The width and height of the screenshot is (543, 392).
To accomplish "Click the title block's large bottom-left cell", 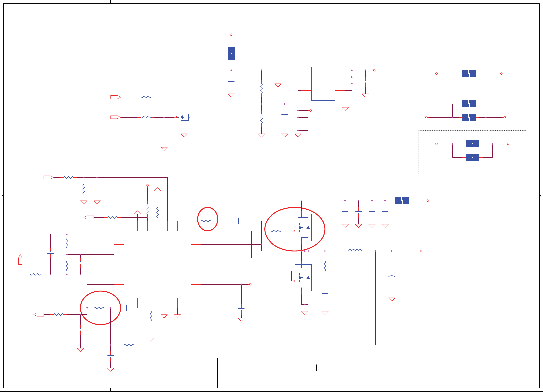I will 318,380.
